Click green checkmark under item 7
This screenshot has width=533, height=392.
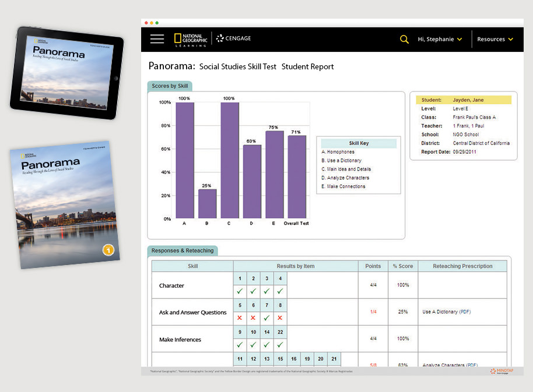[266, 318]
